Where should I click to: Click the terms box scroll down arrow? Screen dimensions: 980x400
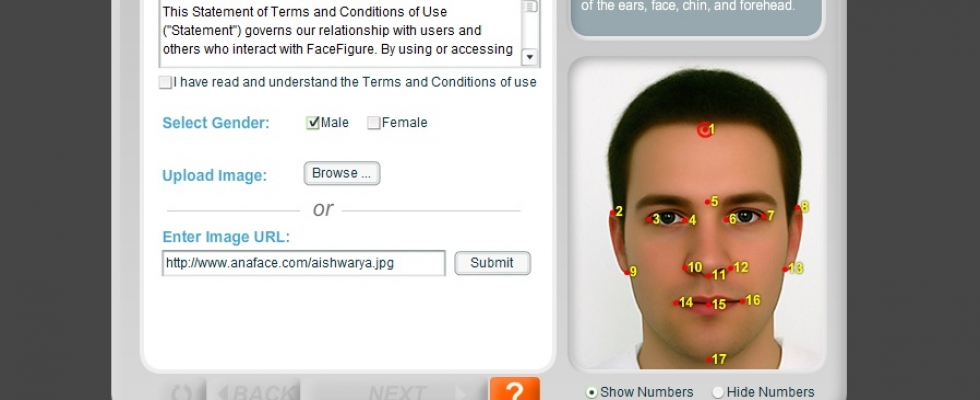529,57
